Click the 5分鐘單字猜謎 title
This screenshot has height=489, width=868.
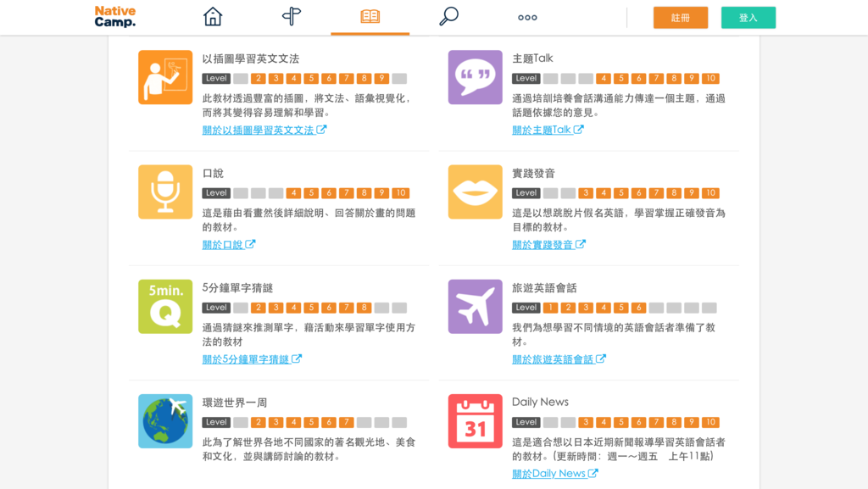point(237,287)
